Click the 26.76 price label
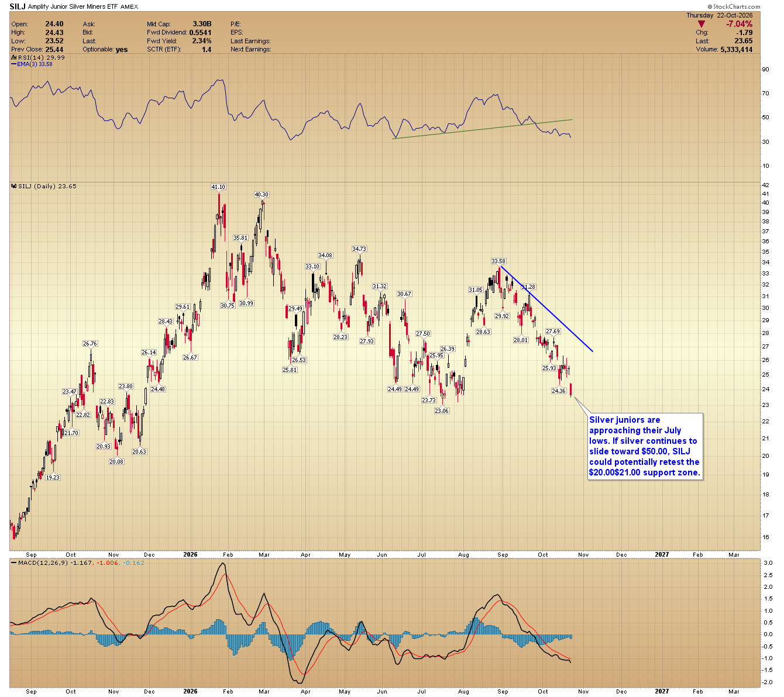This screenshot has height=697, width=784. point(90,344)
